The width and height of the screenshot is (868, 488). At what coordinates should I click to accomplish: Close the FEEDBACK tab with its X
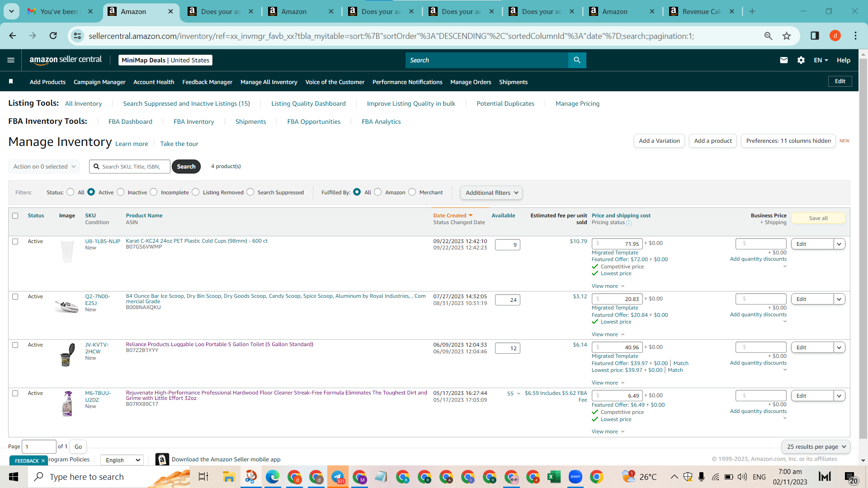point(43,460)
